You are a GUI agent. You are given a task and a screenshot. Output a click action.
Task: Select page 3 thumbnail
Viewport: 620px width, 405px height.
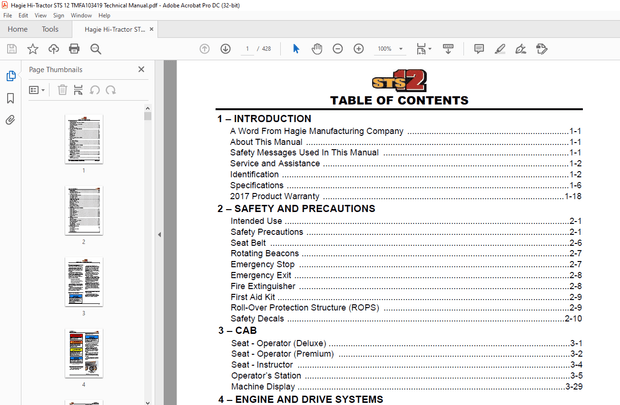[84, 282]
